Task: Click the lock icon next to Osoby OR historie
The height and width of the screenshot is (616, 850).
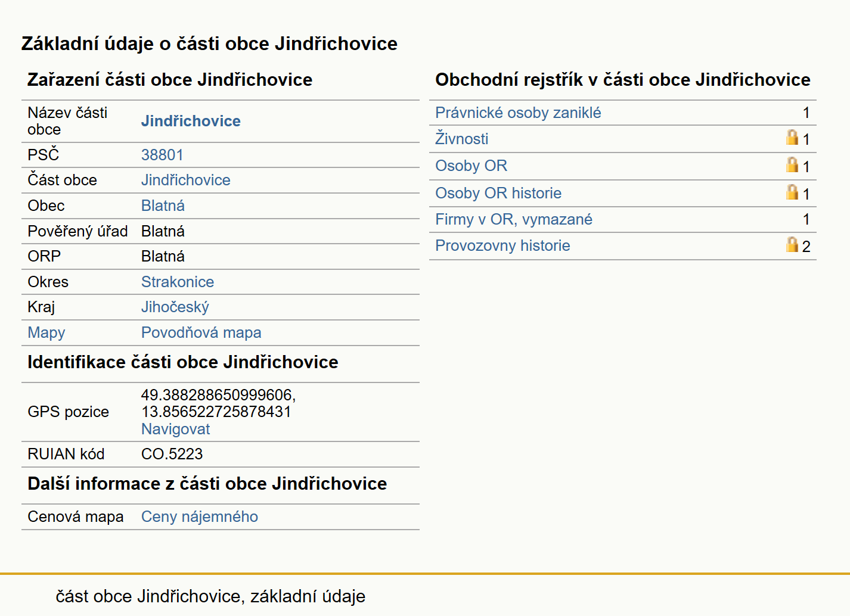Action: [792, 192]
